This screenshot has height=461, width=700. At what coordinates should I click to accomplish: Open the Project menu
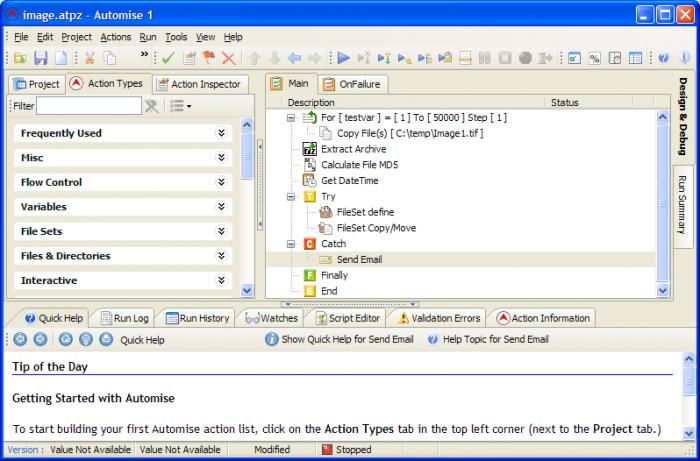[x=76, y=37]
